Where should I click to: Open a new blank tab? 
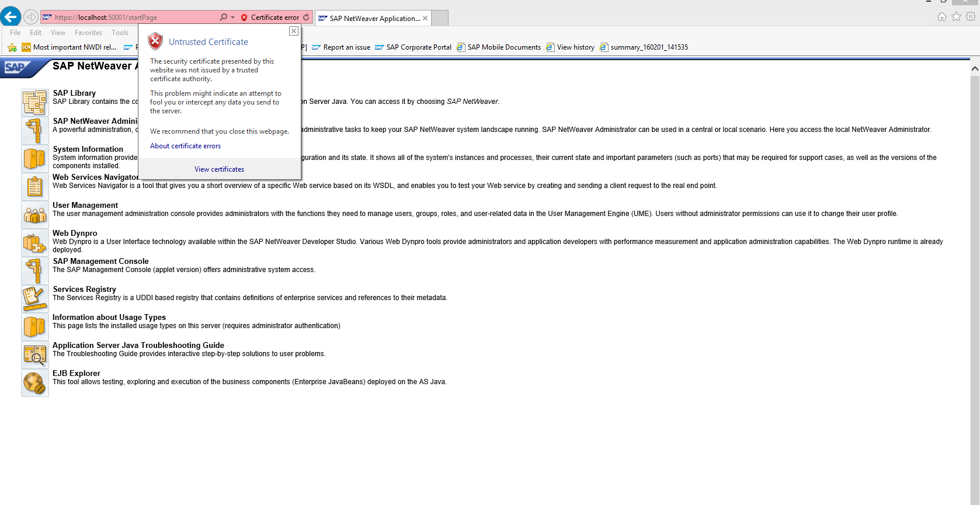(x=440, y=18)
